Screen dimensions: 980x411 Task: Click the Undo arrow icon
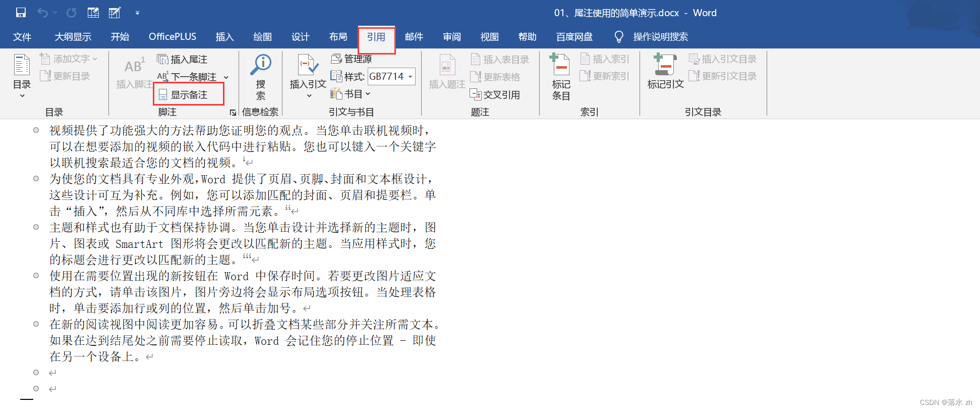(x=42, y=13)
